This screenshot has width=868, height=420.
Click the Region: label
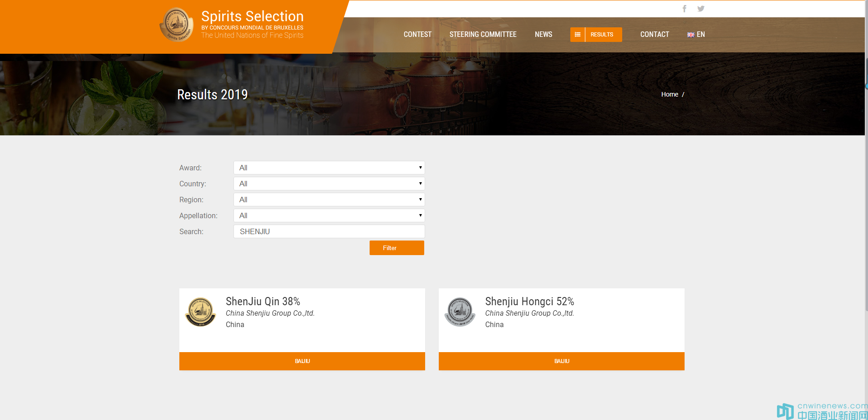pos(191,200)
